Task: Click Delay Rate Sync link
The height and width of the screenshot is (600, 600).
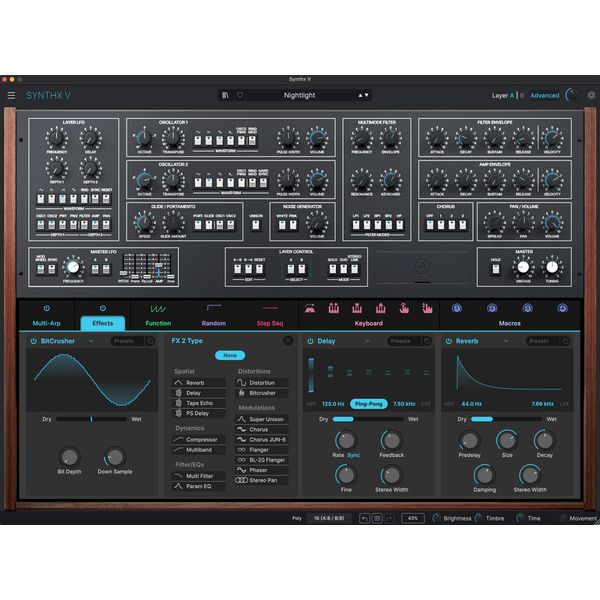Action: click(354, 455)
